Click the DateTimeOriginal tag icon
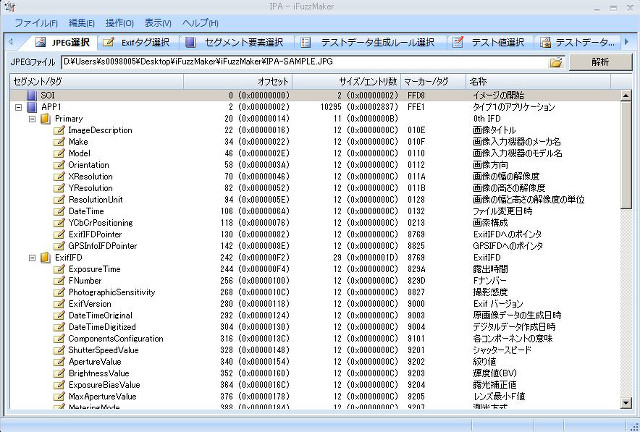 59,316
